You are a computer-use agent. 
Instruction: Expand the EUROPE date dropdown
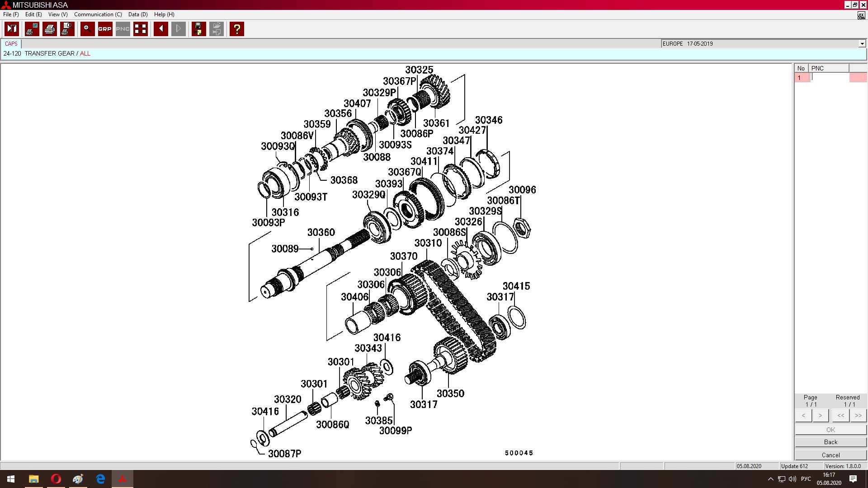pos(862,44)
